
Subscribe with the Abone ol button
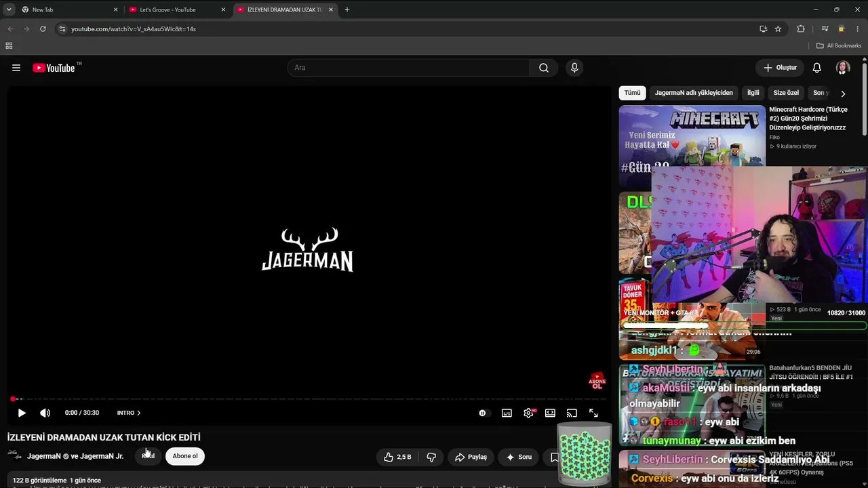point(185,456)
